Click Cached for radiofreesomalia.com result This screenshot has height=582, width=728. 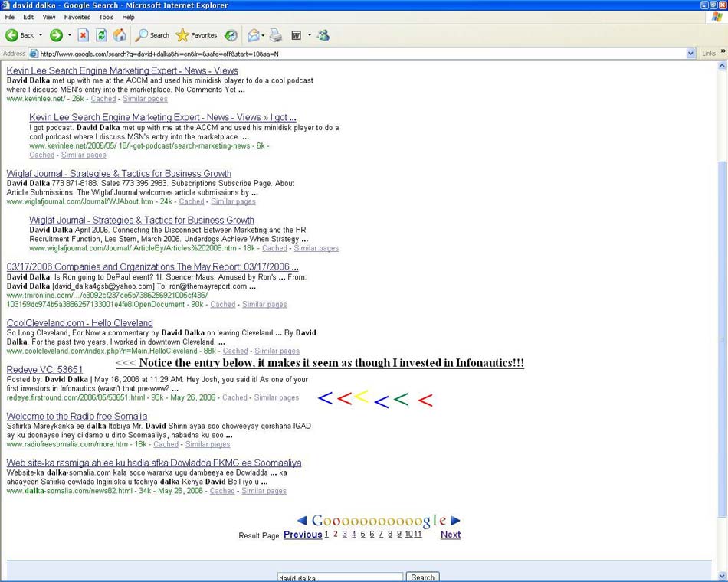point(166,444)
